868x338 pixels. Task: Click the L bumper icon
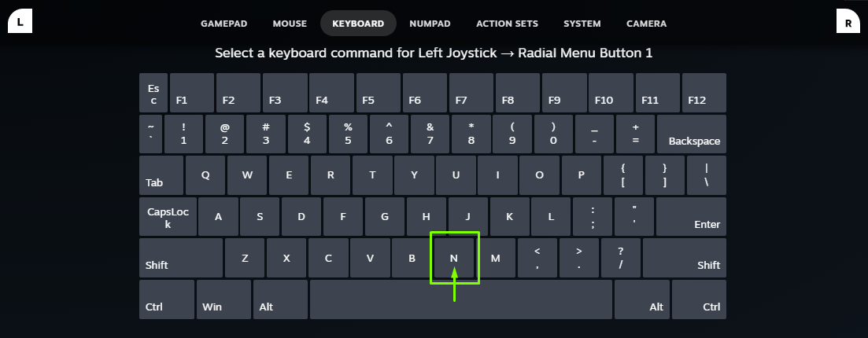(x=20, y=23)
